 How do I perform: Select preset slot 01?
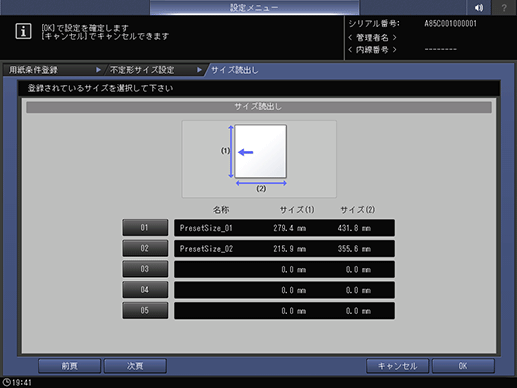(145, 228)
